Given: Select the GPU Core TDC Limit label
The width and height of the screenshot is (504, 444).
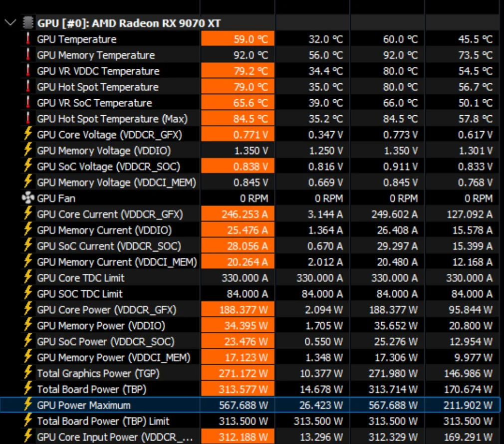Looking at the screenshot, I should pos(81,278).
